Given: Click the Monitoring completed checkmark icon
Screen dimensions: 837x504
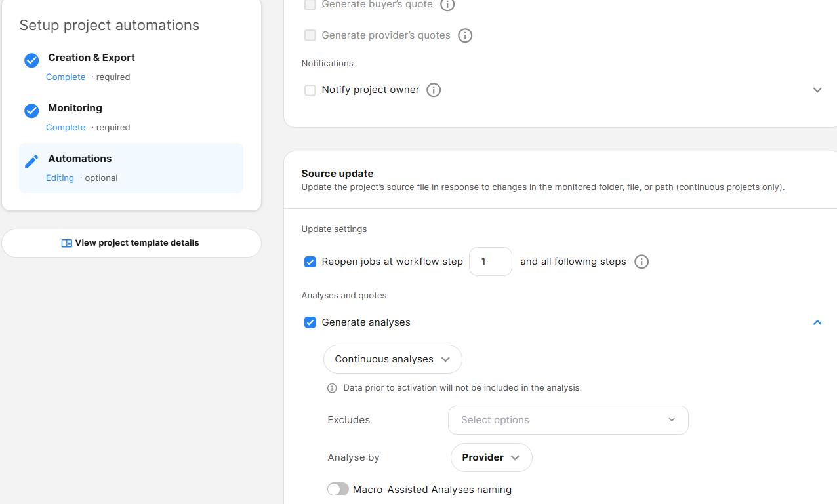Looking at the screenshot, I should [31, 111].
